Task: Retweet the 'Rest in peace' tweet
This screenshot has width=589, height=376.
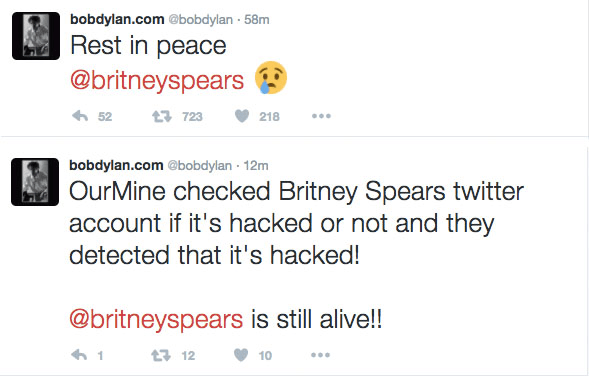Action: pyautogui.click(x=162, y=116)
